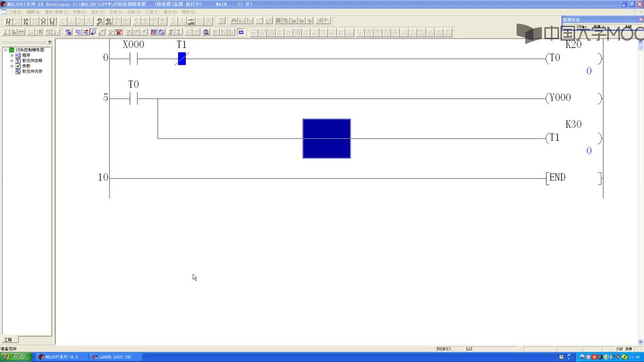Select 软元件内存 in project tree

click(x=32, y=71)
